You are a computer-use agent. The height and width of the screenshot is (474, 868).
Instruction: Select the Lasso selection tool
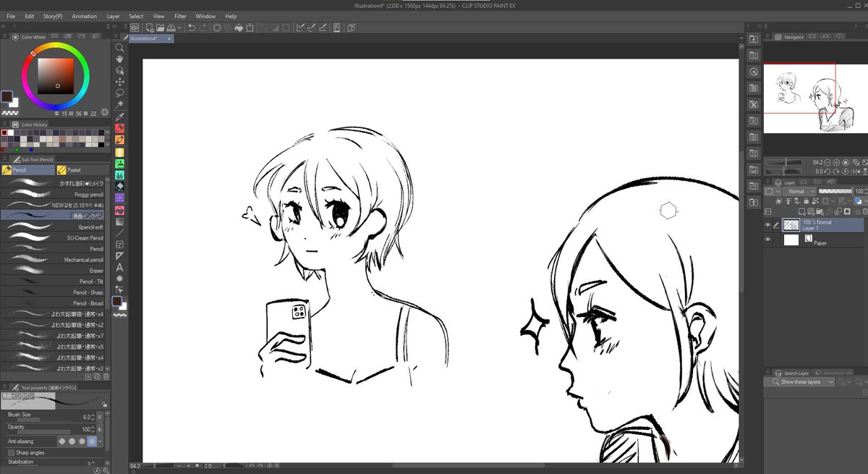point(120,93)
